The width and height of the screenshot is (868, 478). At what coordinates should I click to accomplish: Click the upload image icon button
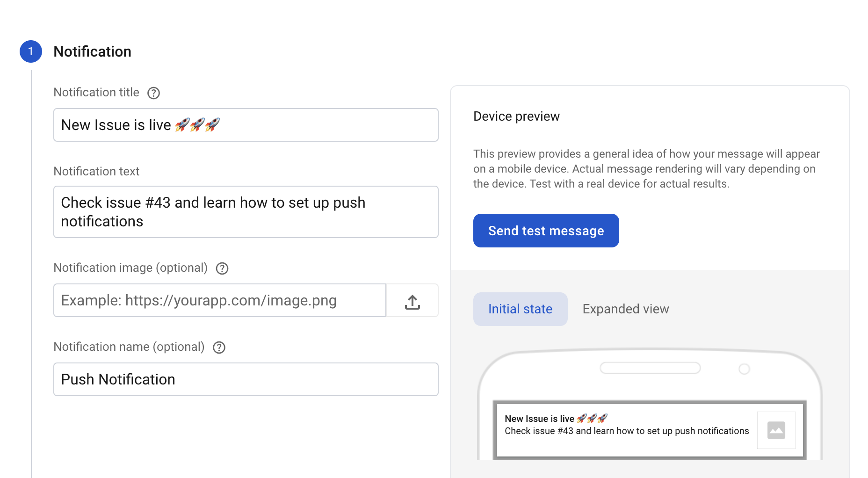coord(412,300)
